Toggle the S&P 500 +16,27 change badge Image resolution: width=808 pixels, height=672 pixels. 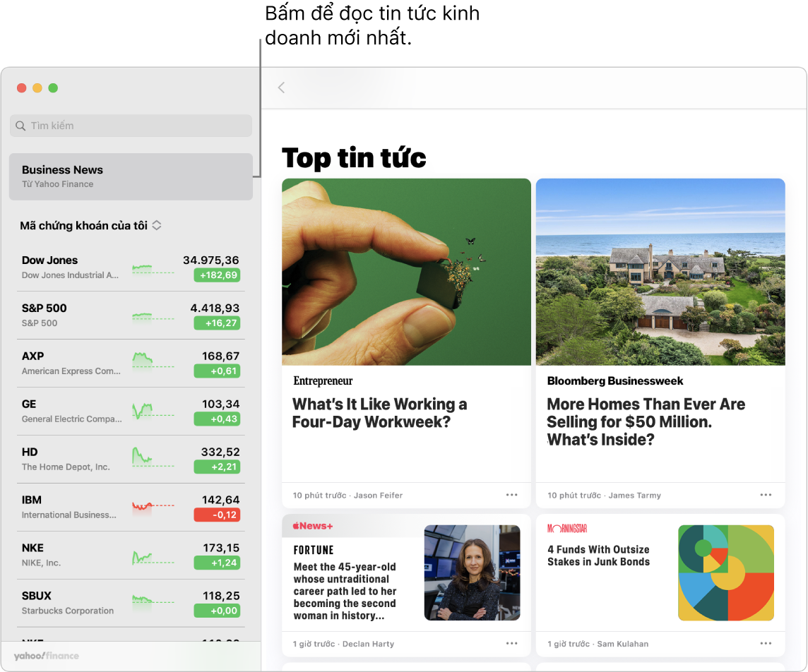[x=217, y=323]
